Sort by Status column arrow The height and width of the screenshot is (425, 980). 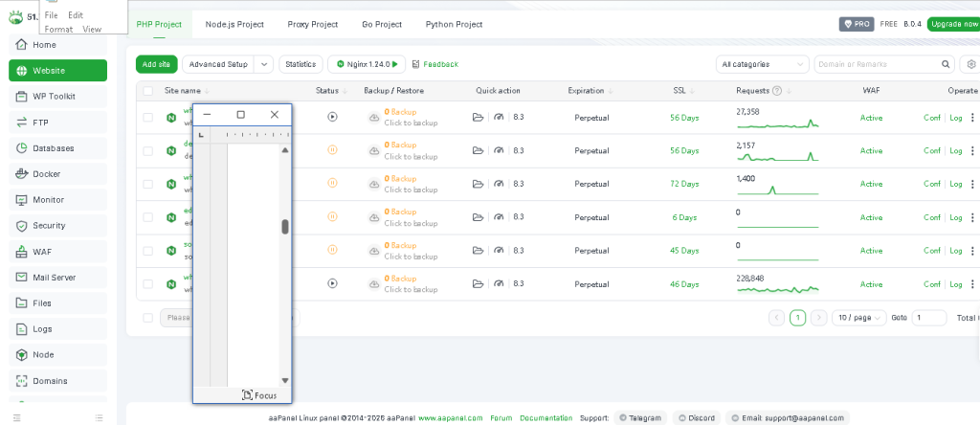(x=345, y=91)
